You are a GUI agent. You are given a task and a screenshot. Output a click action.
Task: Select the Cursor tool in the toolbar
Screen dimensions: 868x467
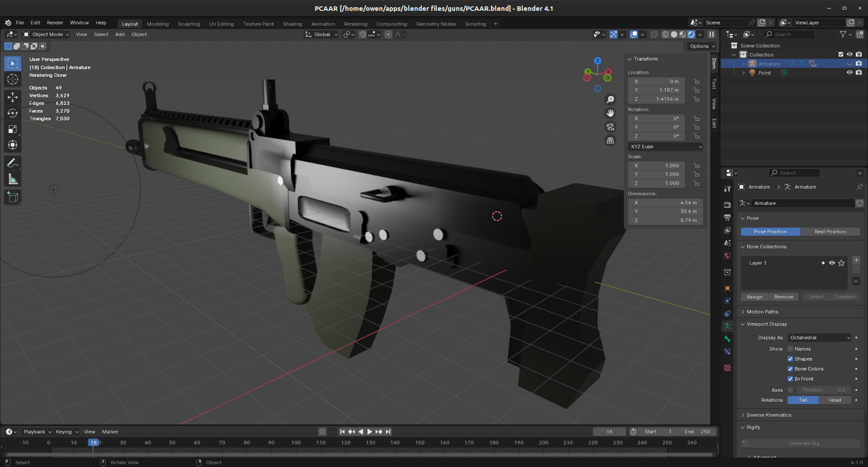coord(13,79)
